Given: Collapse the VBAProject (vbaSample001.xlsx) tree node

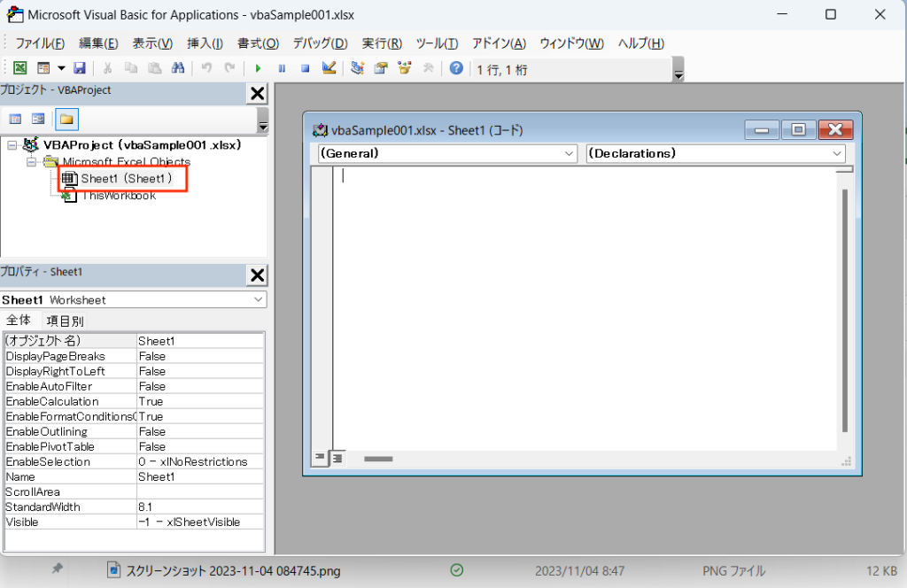Looking at the screenshot, I should click(12, 145).
